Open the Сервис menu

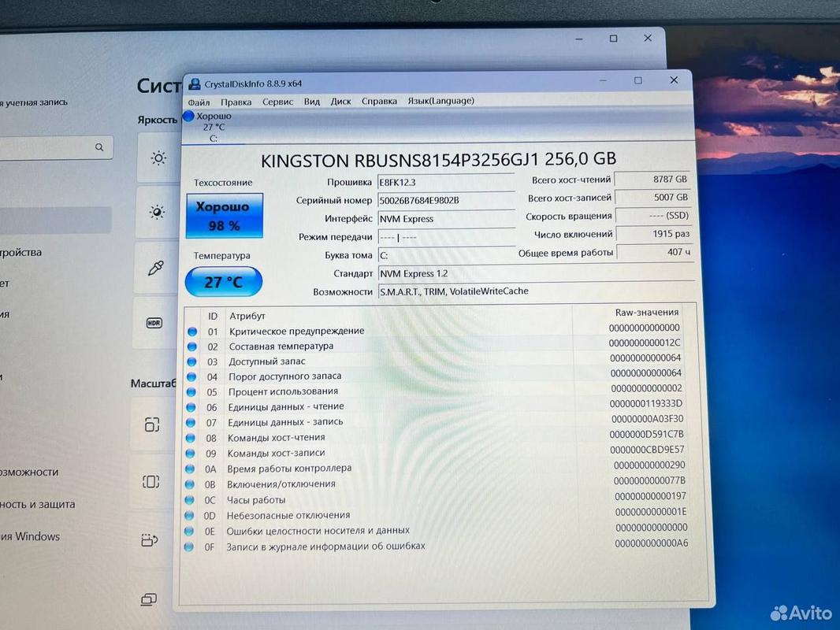[277, 101]
